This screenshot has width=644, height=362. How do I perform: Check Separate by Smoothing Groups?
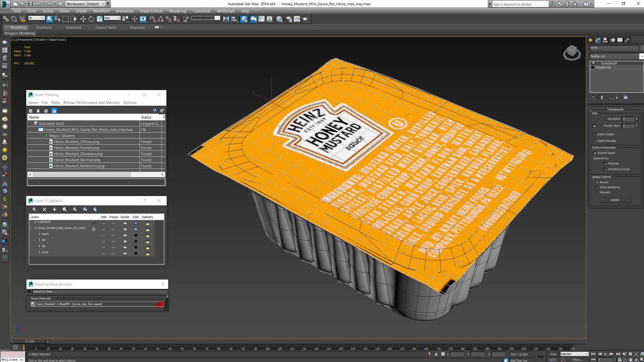605,169
